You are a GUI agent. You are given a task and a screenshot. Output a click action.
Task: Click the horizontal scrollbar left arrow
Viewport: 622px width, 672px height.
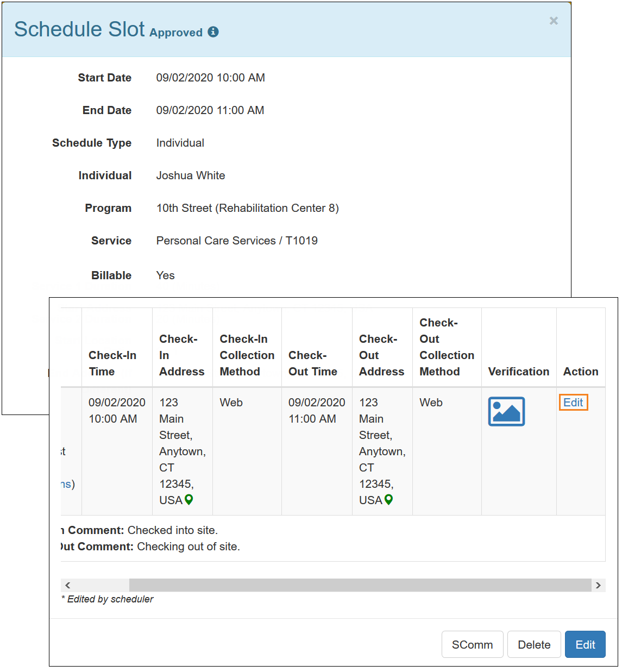coord(68,585)
